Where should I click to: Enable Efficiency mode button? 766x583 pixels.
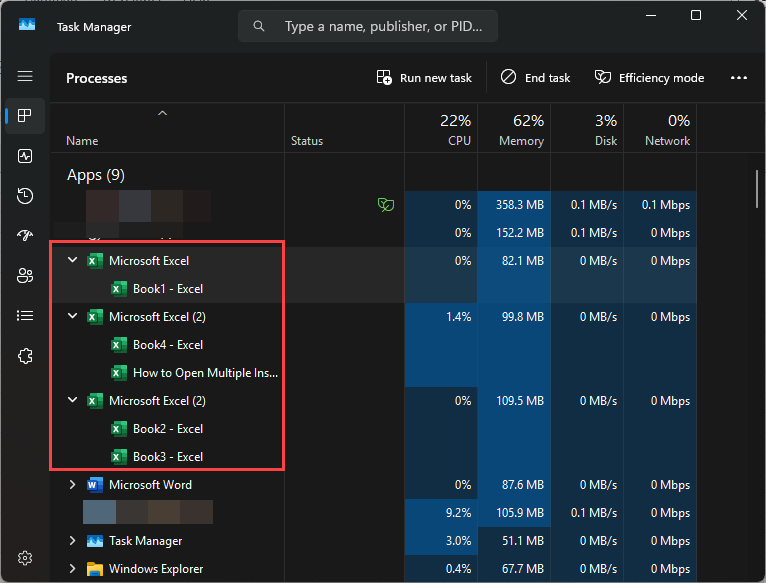(649, 78)
